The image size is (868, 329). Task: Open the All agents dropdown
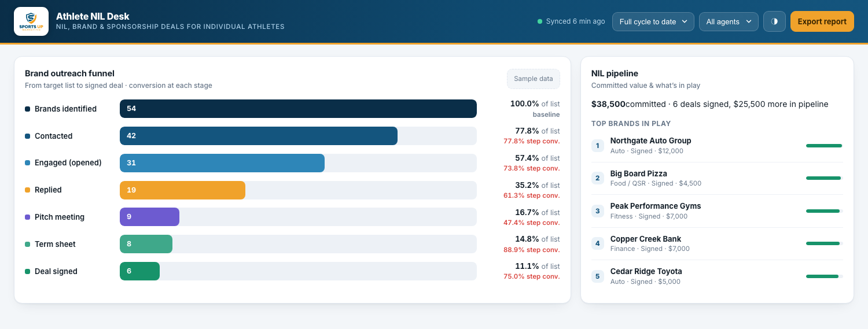point(729,21)
